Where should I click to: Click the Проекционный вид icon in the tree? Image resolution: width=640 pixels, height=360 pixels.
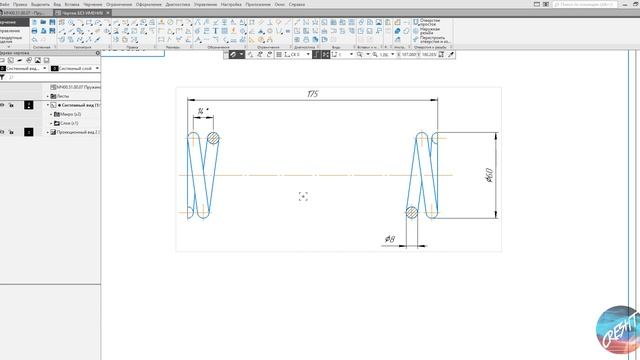[53, 132]
